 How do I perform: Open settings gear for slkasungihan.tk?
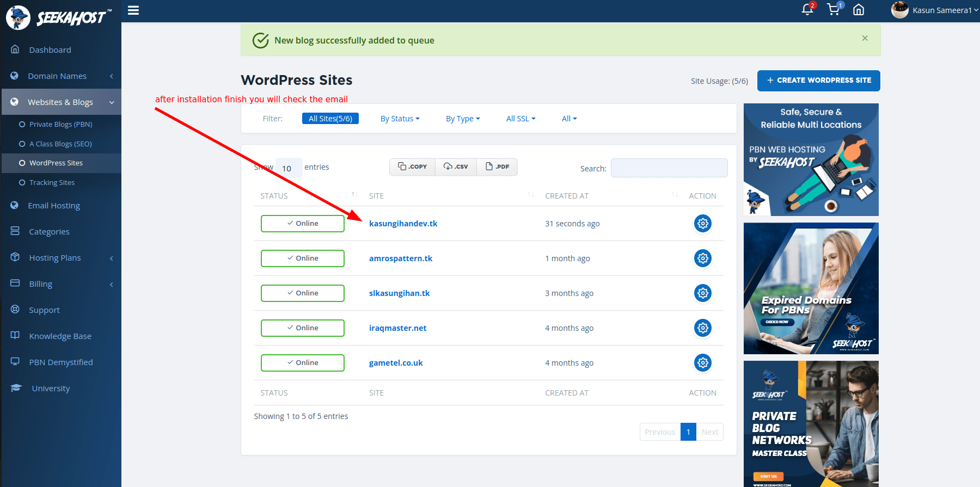click(x=703, y=293)
